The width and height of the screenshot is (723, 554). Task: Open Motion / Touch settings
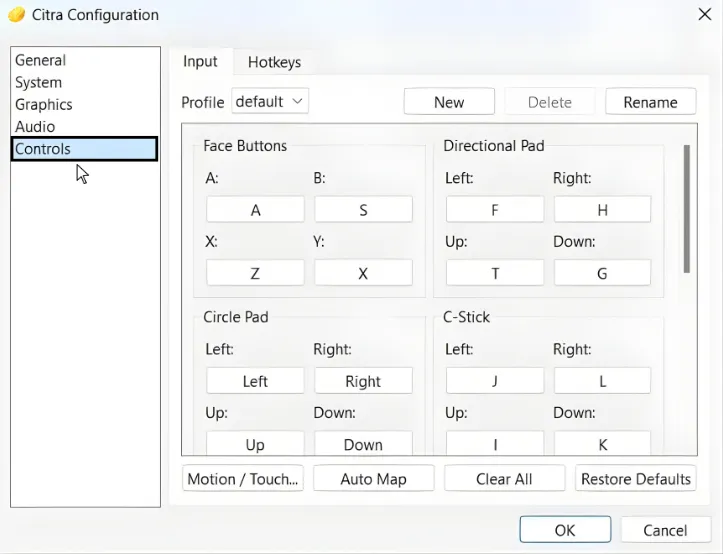click(x=243, y=479)
